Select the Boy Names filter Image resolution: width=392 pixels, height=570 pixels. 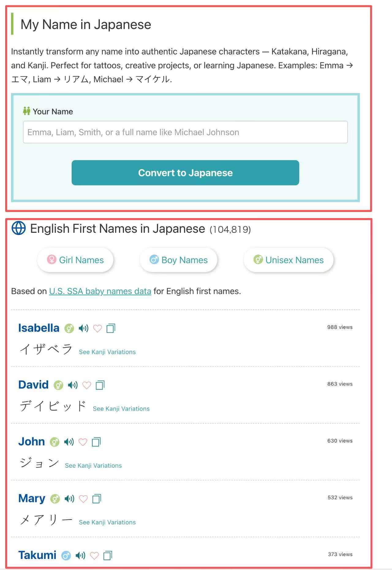(179, 260)
